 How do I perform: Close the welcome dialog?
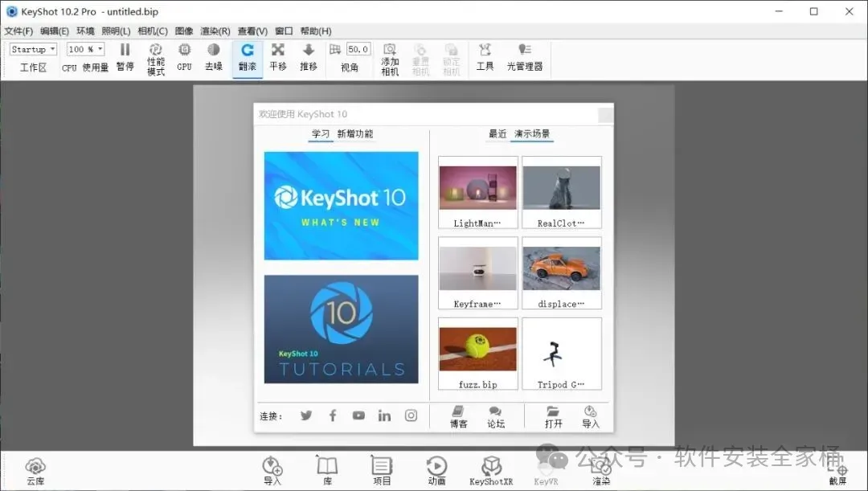pos(606,115)
